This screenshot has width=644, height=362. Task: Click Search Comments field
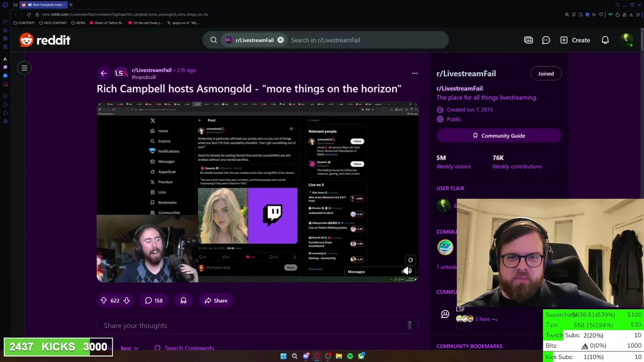184,348
